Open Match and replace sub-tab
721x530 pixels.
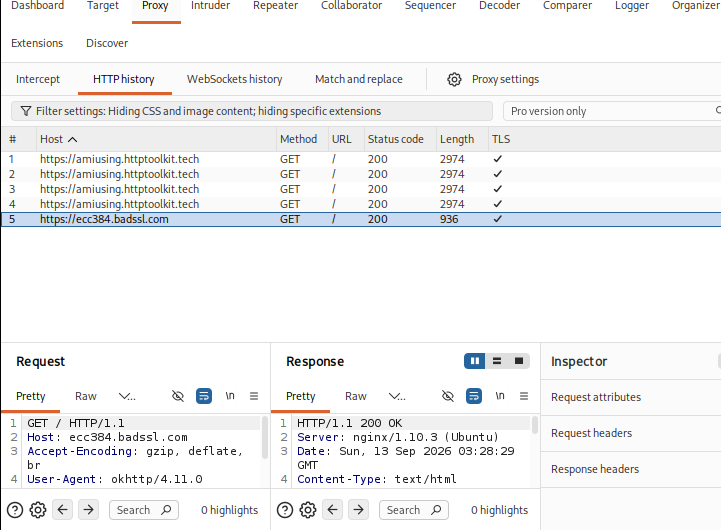[x=359, y=79]
